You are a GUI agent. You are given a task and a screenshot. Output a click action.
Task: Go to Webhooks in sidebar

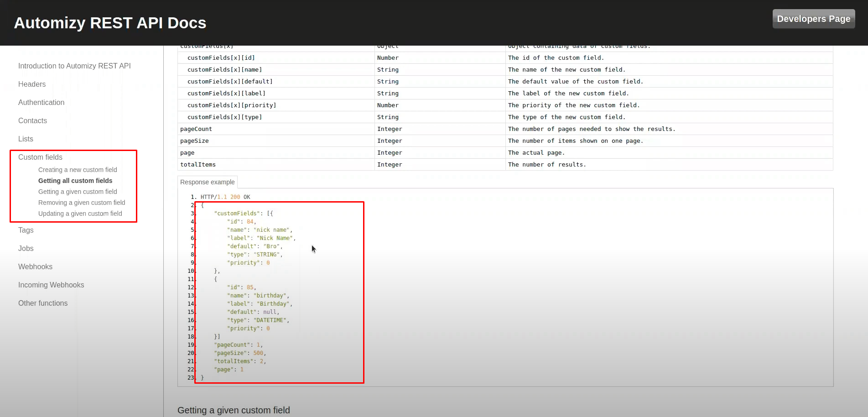(35, 266)
